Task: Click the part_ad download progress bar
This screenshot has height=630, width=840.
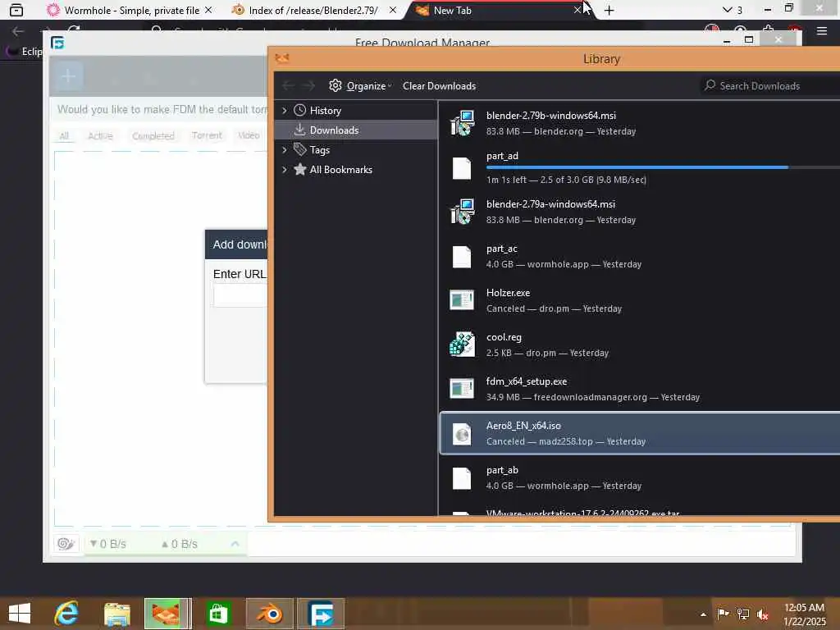Action: pyautogui.click(x=663, y=167)
